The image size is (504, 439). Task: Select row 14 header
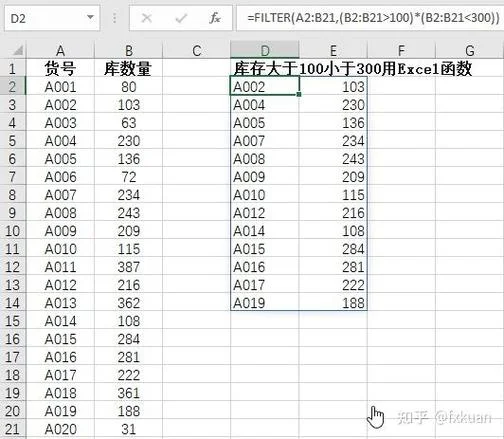click(x=12, y=303)
